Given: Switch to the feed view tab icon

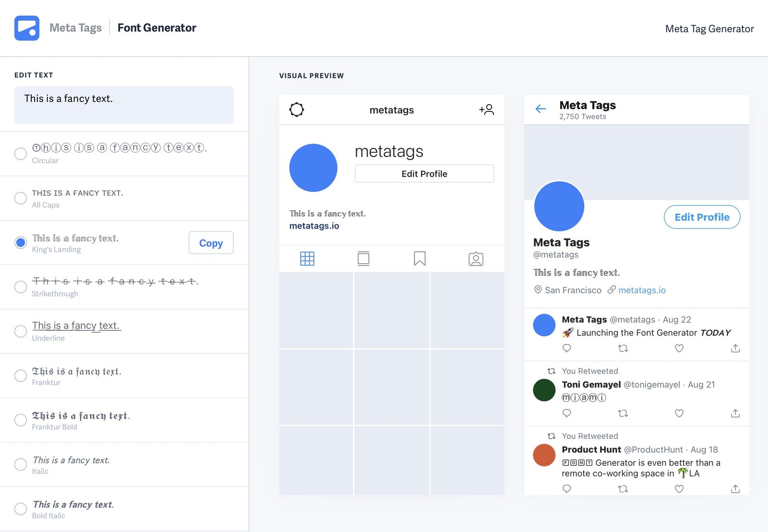Looking at the screenshot, I should 363,259.
